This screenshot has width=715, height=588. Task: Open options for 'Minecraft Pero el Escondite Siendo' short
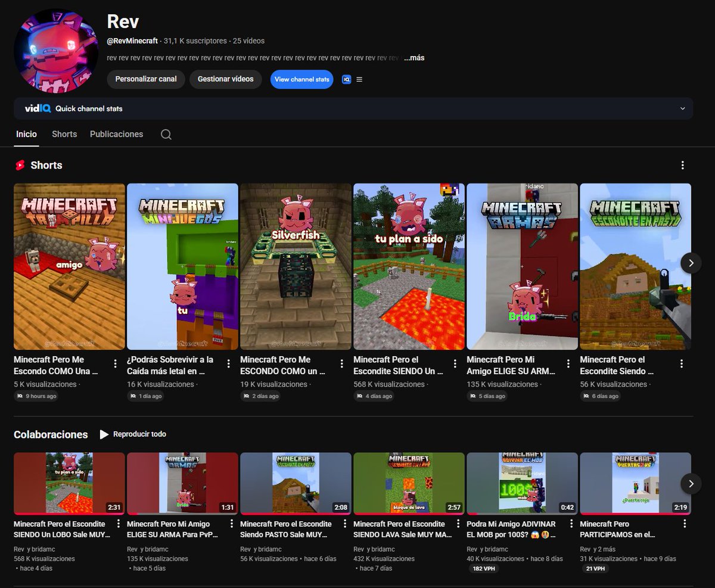(682, 363)
